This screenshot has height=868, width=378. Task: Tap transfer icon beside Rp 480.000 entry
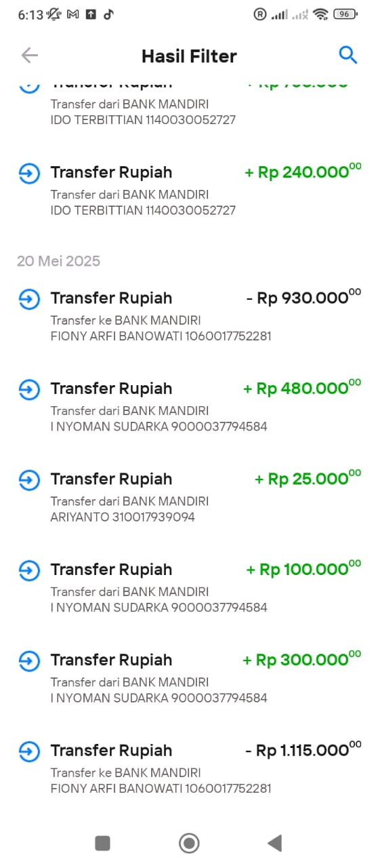coord(29,389)
